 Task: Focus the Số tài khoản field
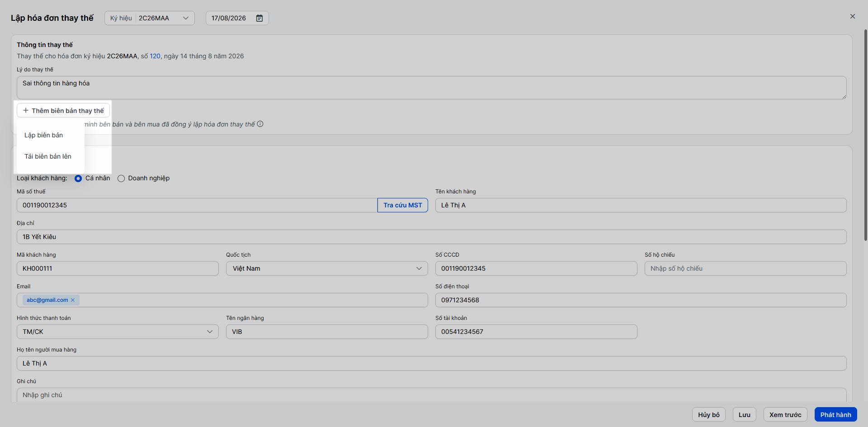click(536, 332)
